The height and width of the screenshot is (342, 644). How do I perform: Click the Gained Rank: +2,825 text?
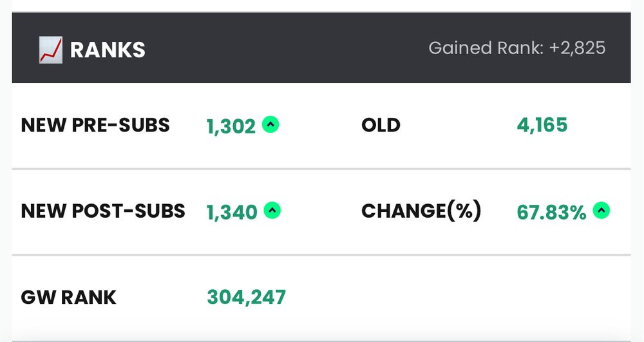516,48
